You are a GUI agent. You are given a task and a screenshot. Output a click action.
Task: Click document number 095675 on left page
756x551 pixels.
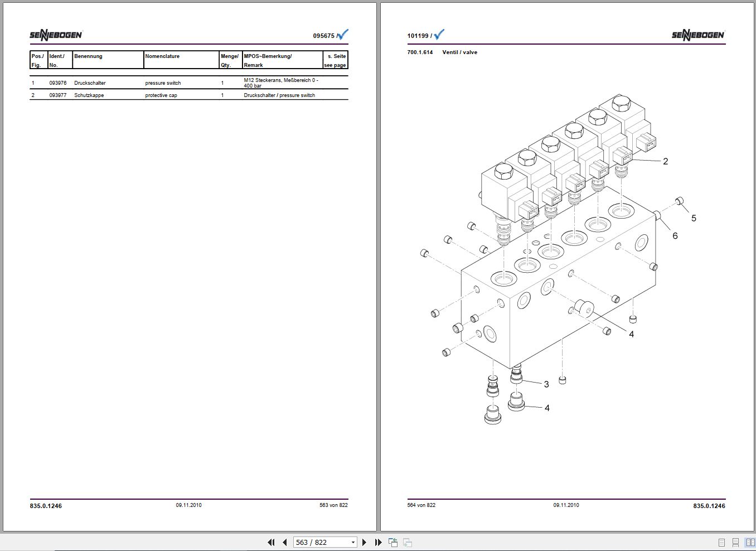(323, 36)
